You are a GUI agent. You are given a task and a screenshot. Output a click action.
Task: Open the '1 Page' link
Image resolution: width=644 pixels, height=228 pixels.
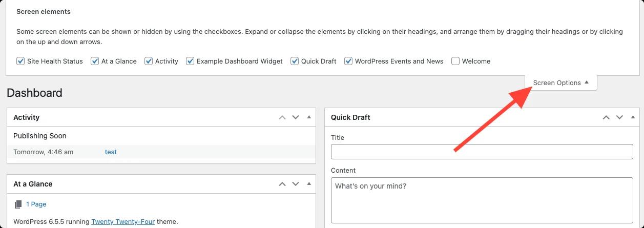36,204
